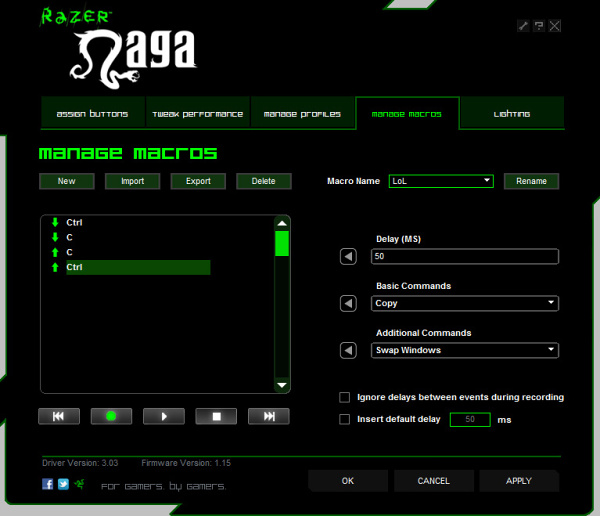Insert Swap Windows using its arrow button

click(348, 350)
